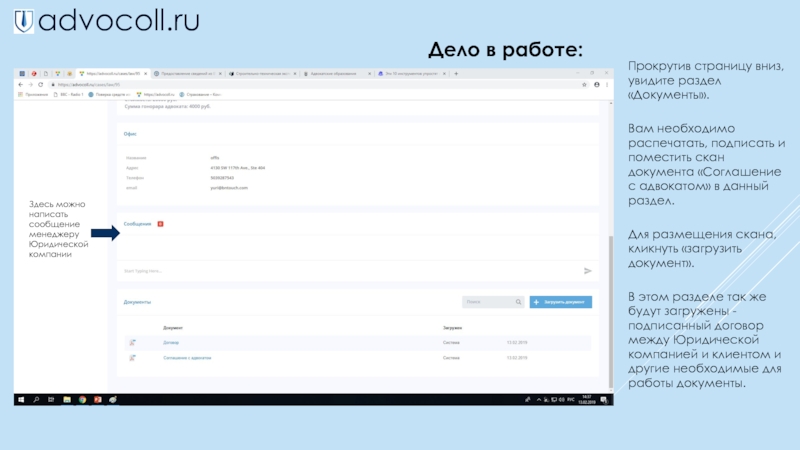
Task: Open the Поверка средств bookmark
Action: coord(109,94)
